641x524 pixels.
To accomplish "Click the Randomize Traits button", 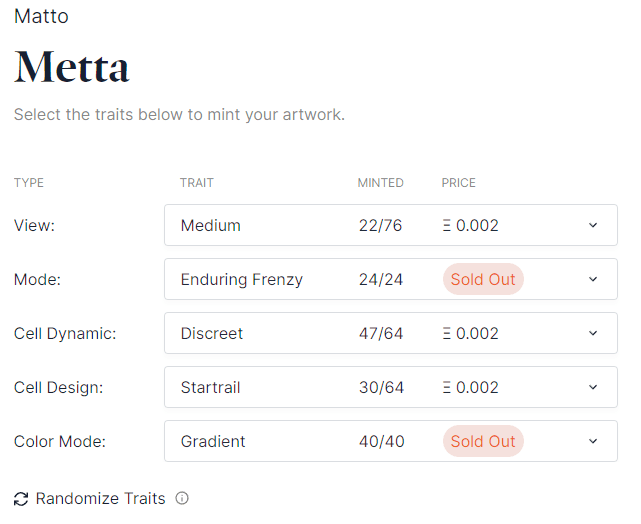I will point(100,498).
